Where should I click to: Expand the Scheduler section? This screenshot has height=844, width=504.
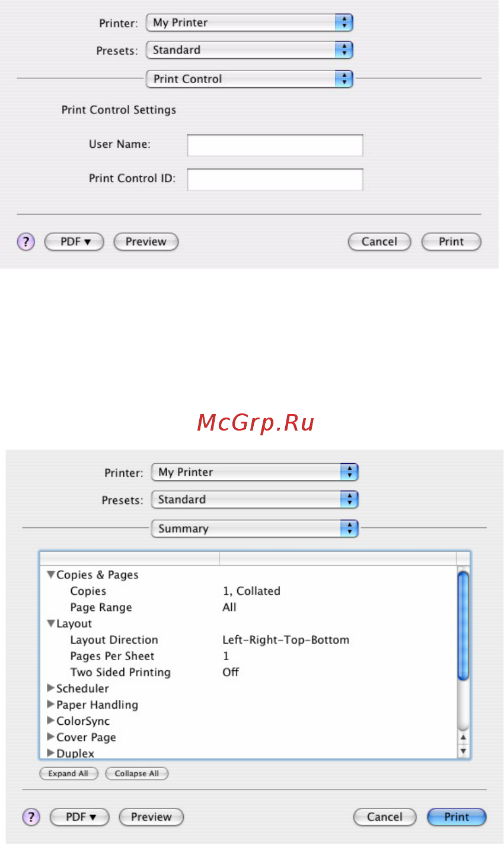tap(51, 689)
